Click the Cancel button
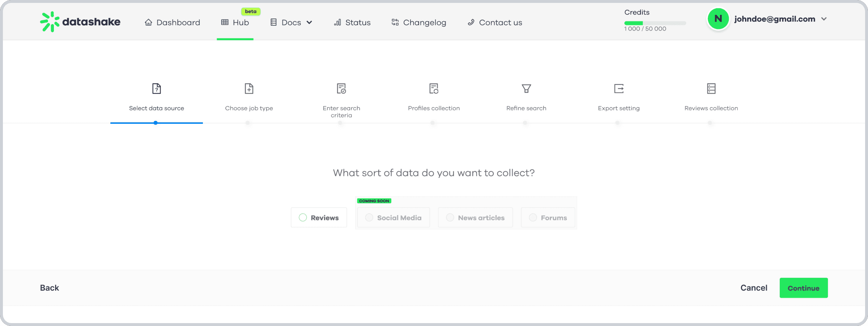 tap(754, 288)
